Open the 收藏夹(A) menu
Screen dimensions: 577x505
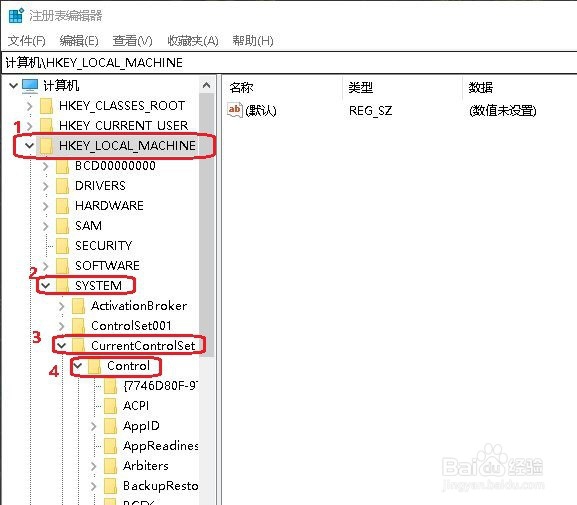193,40
